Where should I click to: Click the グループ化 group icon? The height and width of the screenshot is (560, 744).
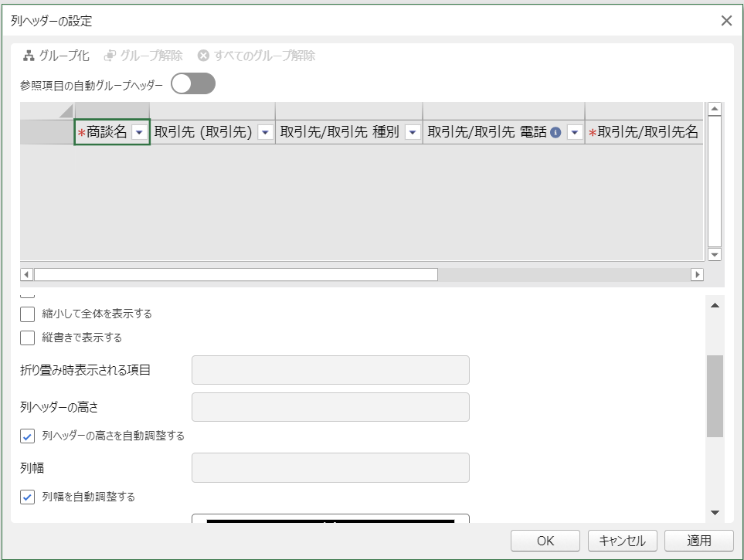tap(29, 56)
